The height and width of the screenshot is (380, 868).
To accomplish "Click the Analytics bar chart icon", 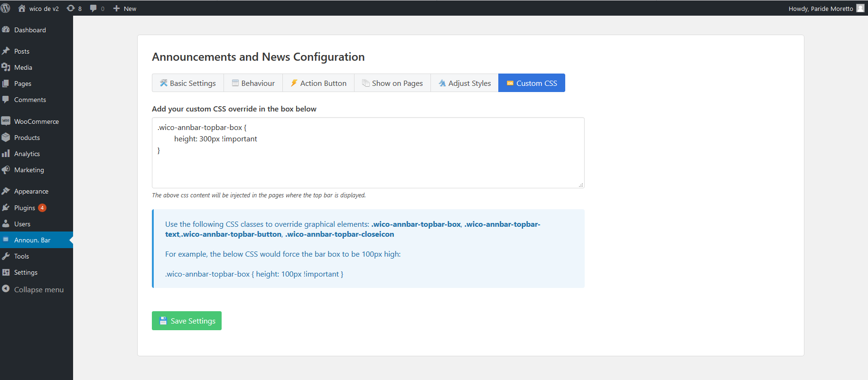I will [6, 153].
